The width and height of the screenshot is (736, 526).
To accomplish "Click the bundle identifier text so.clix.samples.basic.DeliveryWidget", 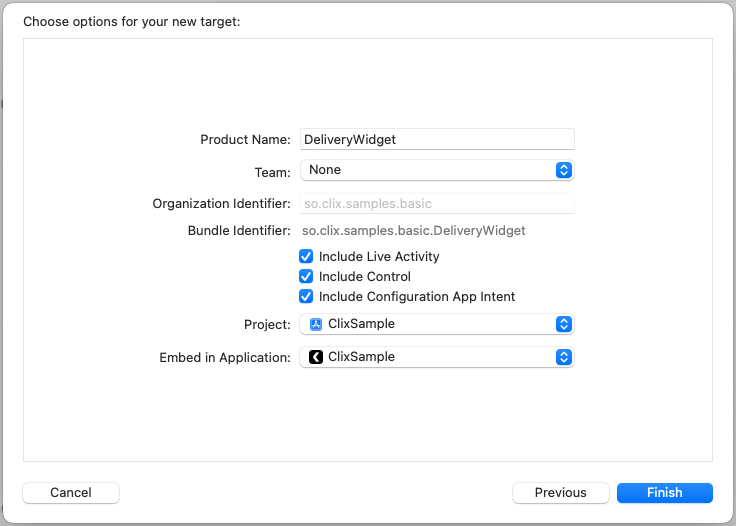I will pyautogui.click(x=414, y=230).
